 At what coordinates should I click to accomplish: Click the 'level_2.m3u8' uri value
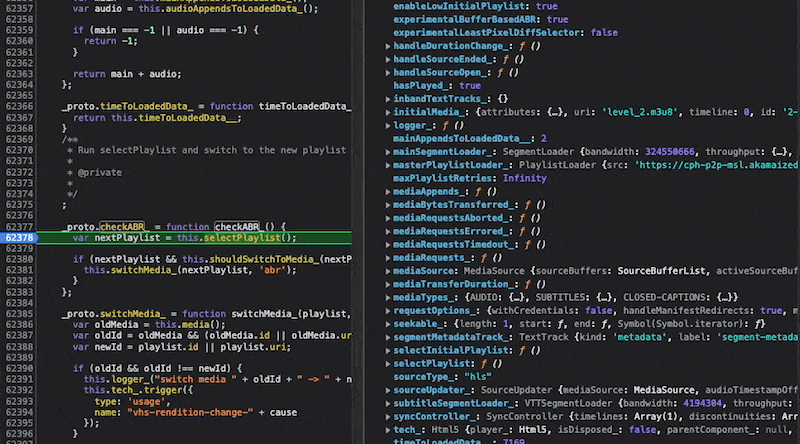tap(641, 112)
